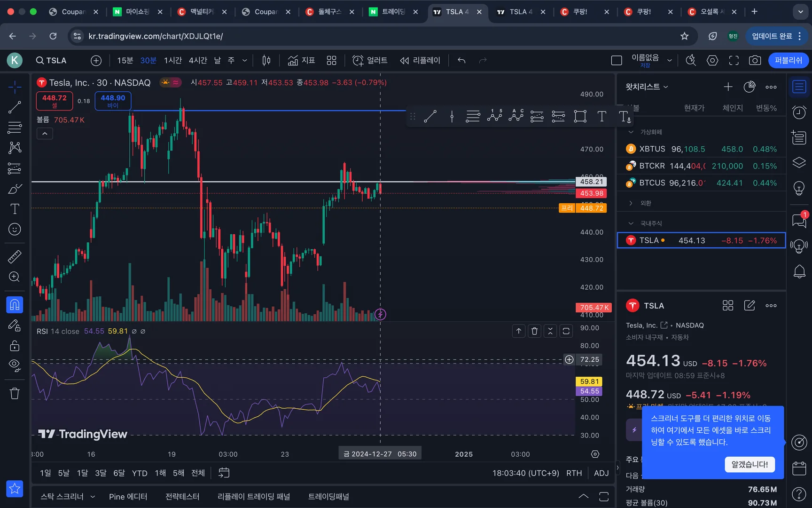The width and height of the screenshot is (812, 508).
Task: Toggle hide all drawings eye icon
Action: 15,366
